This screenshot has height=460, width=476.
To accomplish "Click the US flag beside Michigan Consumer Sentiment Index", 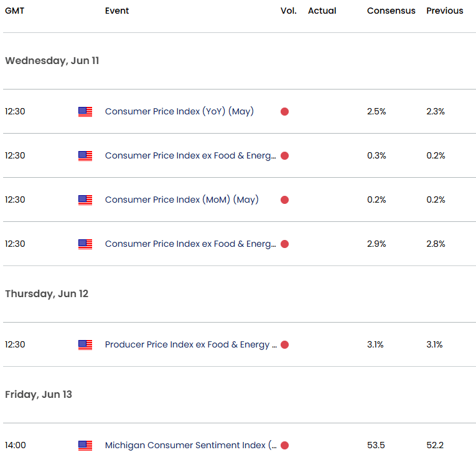I will pyautogui.click(x=85, y=446).
